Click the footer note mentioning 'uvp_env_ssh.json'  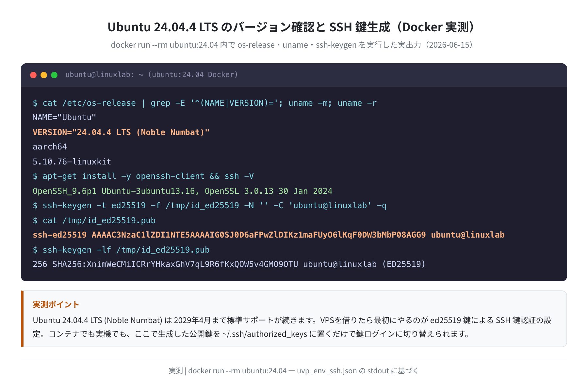tap(294, 371)
